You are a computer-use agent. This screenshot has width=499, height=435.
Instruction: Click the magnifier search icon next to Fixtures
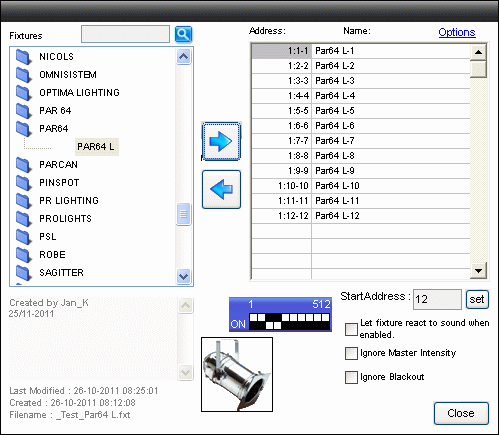pyautogui.click(x=183, y=34)
